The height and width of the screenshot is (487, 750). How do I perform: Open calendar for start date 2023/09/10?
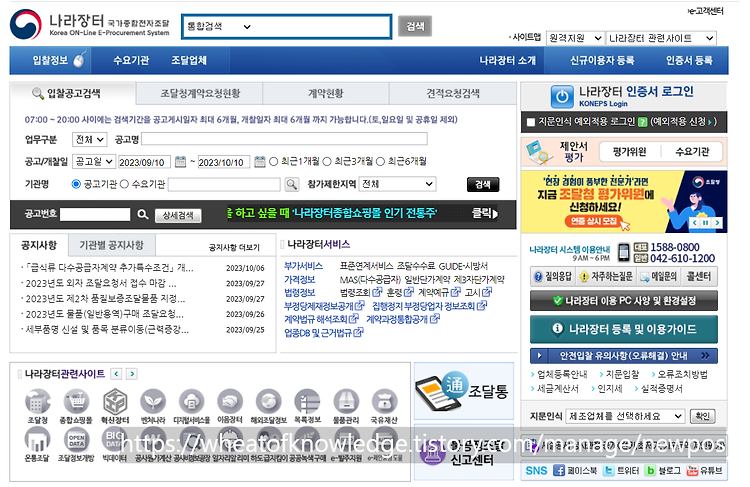click(x=180, y=162)
